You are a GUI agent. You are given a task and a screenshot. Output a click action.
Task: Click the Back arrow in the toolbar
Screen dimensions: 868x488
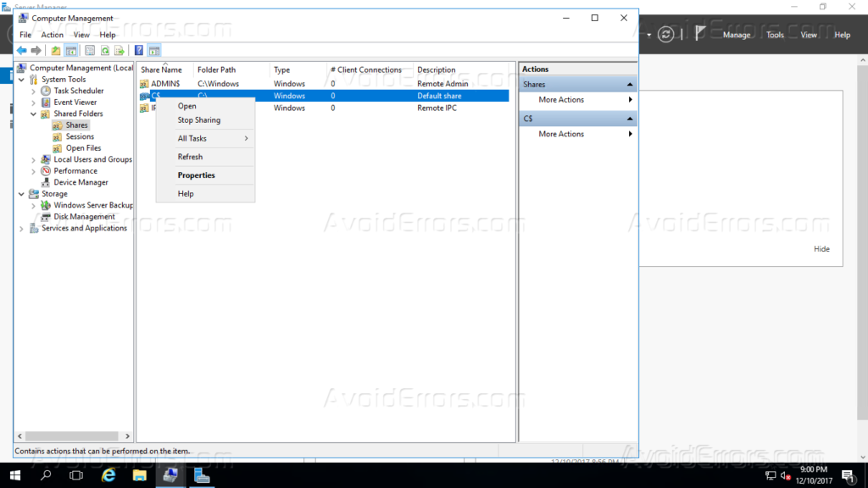(21, 51)
